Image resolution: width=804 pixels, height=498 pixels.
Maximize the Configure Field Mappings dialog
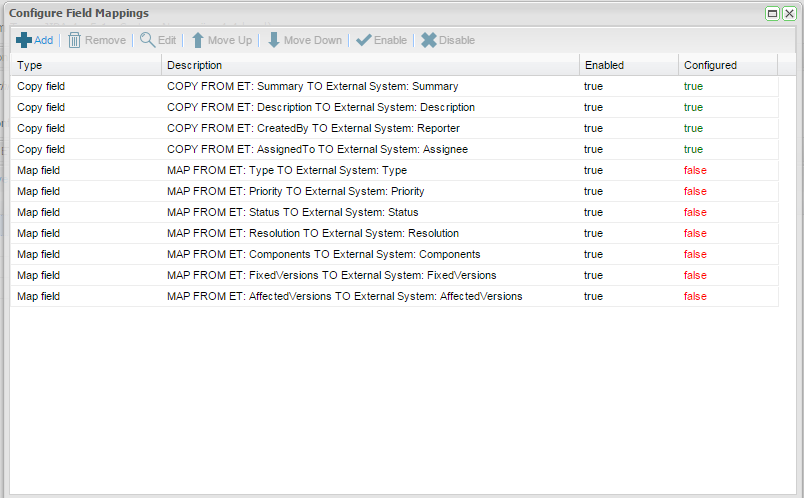[x=773, y=13]
